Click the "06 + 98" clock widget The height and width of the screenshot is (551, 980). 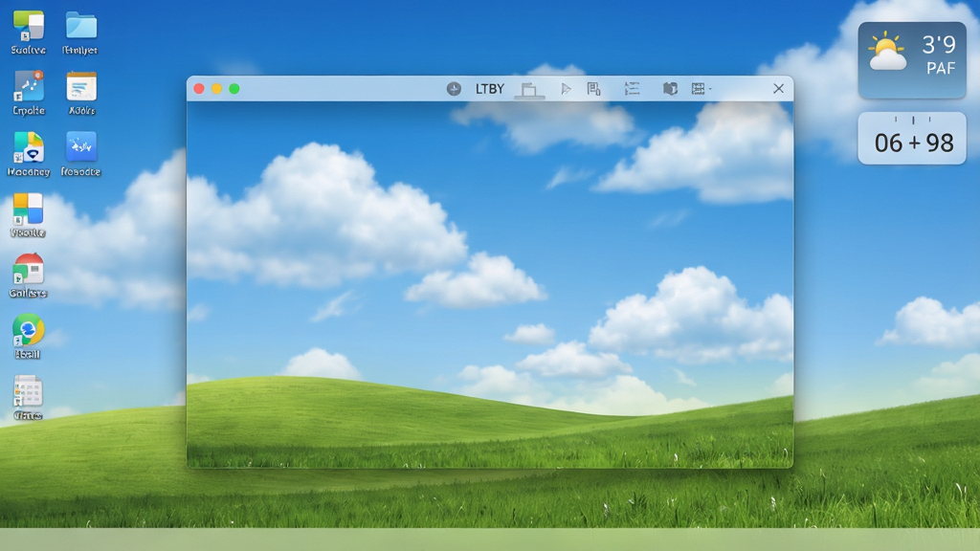point(912,139)
